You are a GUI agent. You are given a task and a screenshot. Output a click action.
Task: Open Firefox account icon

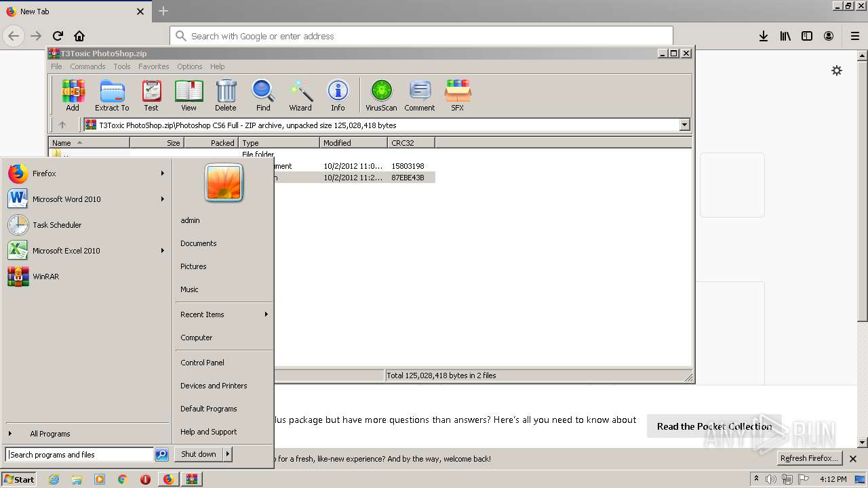(x=829, y=36)
